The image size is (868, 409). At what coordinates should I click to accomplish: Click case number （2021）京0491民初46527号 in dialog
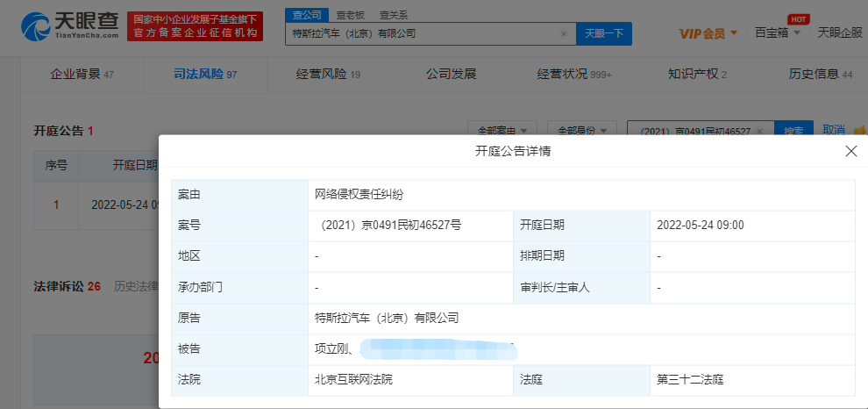tap(390, 225)
